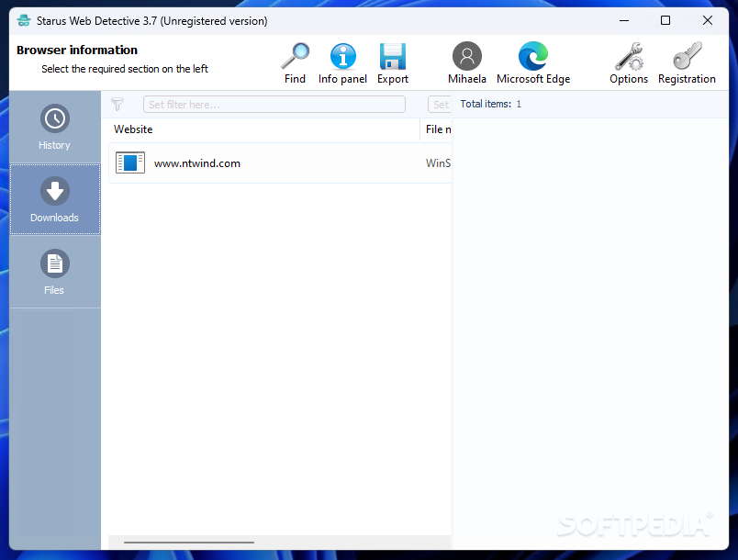Minimize the Starus Web Detective window
This screenshot has width=738, height=560.
click(x=624, y=21)
